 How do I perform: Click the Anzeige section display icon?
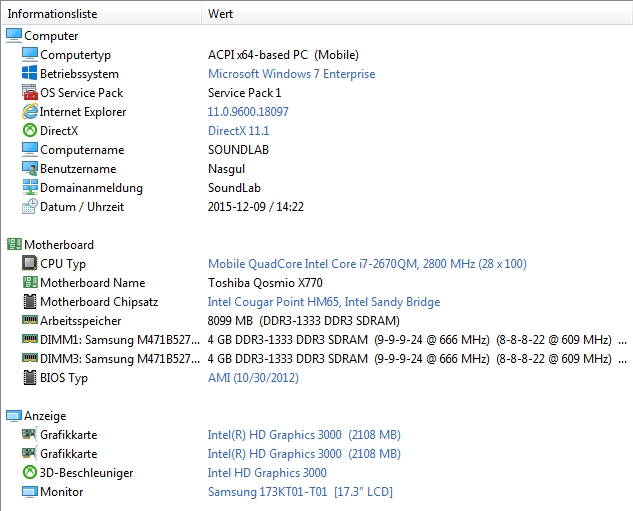14,415
